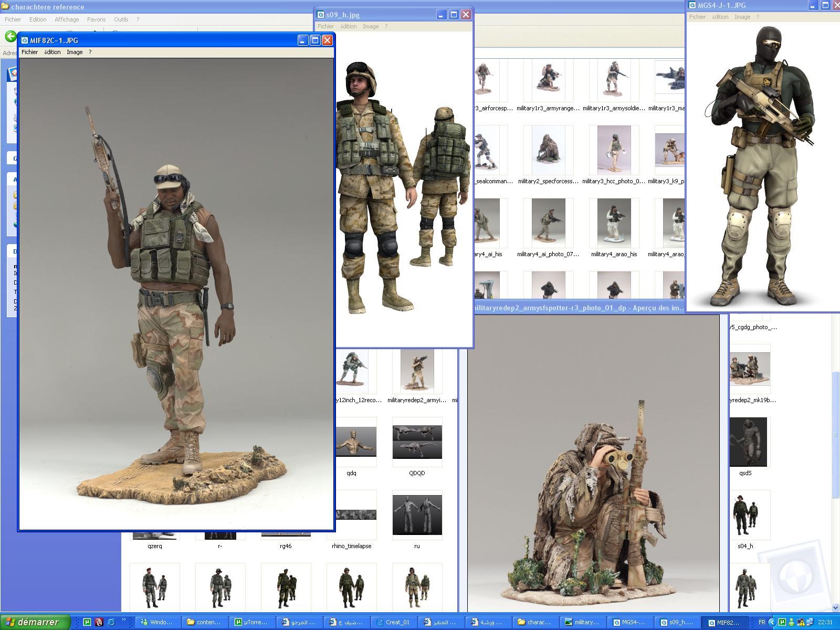Image resolution: width=840 pixels, height=630 pixels.
Task: Maximize the s09_h.jpg window
Action: click(x=453, y=15)
